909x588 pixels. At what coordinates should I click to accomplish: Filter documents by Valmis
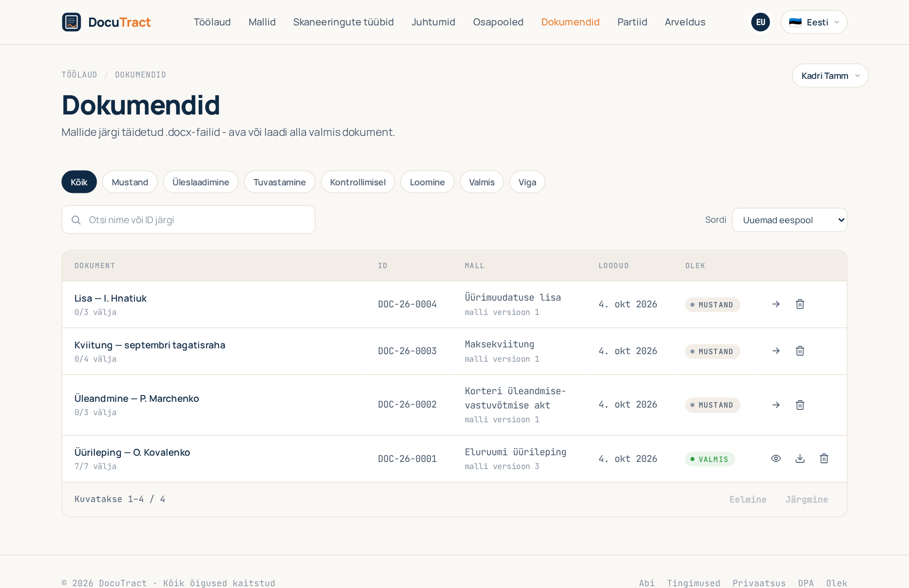pos(482,182)
